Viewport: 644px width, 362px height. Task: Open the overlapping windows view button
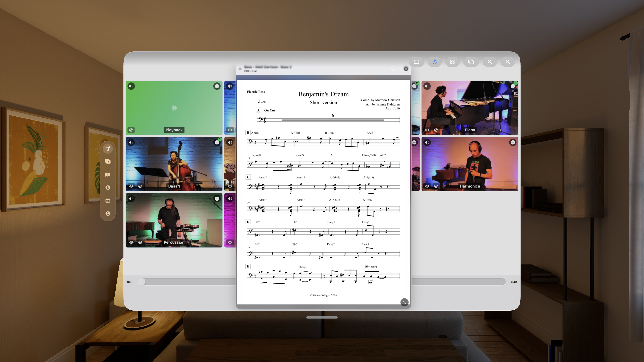(x=471, y=62)
